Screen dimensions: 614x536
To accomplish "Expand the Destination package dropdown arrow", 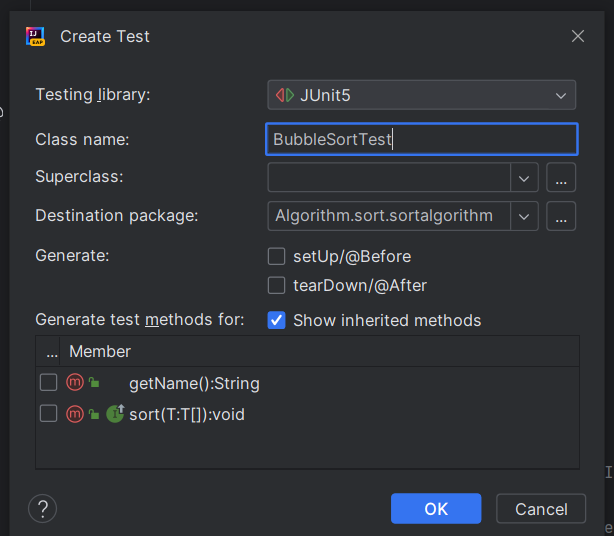I will tap(524, 216).
